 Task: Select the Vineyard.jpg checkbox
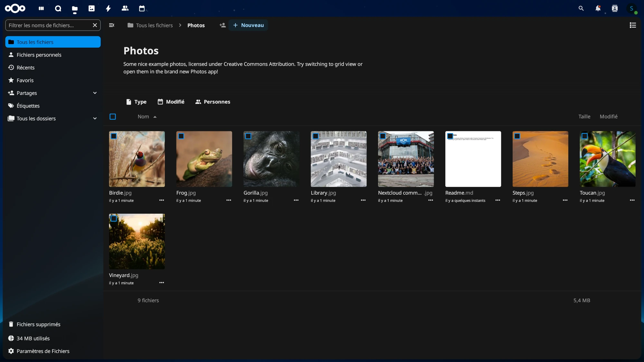coord(114,218)
